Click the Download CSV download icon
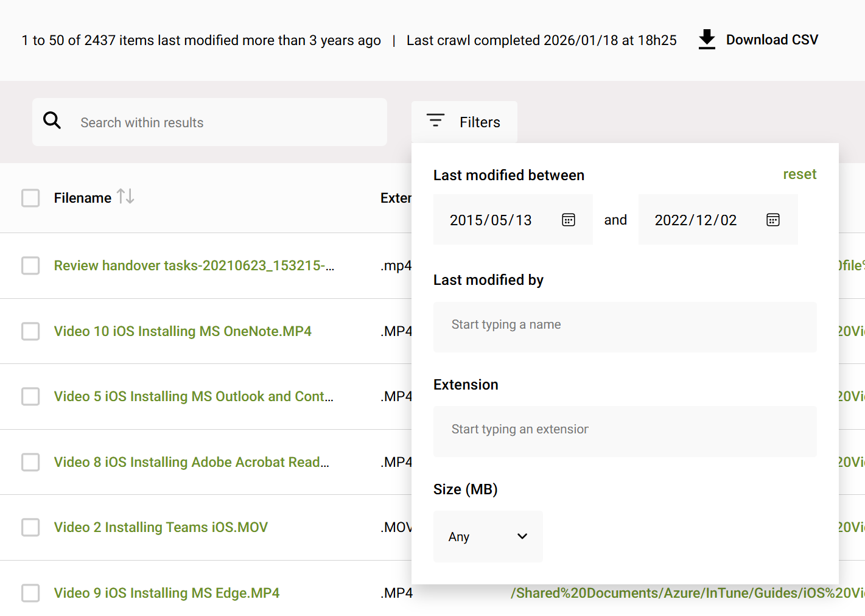This screenshot has height=616, width=865. click(x=706, y=39)
